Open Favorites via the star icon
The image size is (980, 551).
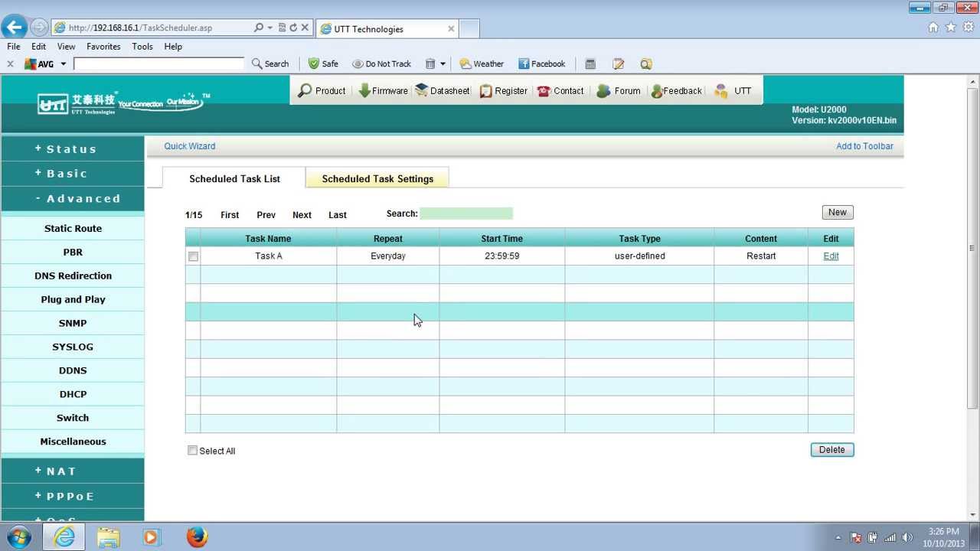(x=950, y=27)
